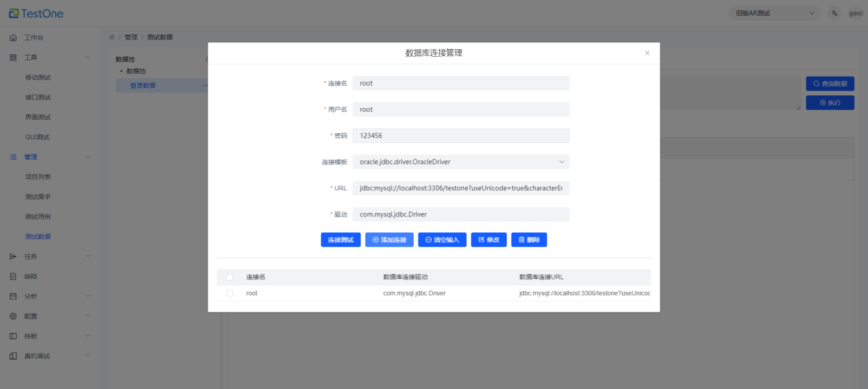Click the 配置 gear icon

pyautogui.click(x=13, y=316)
